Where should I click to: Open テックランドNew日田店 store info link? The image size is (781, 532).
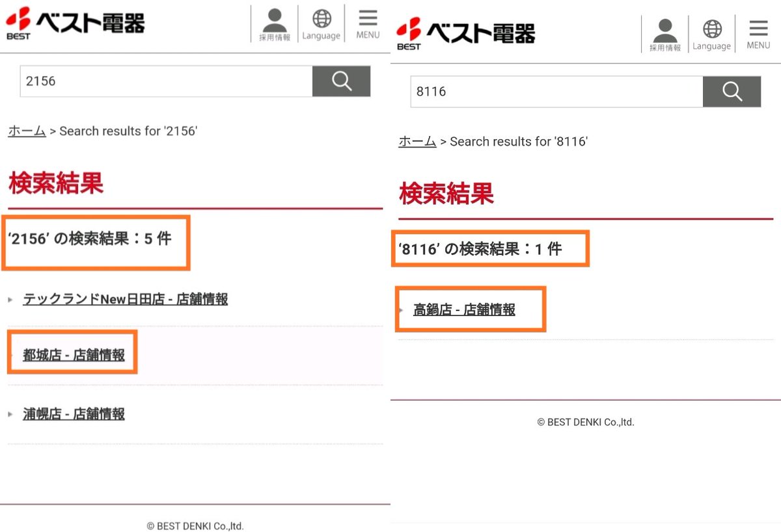(x=126, y=299)
